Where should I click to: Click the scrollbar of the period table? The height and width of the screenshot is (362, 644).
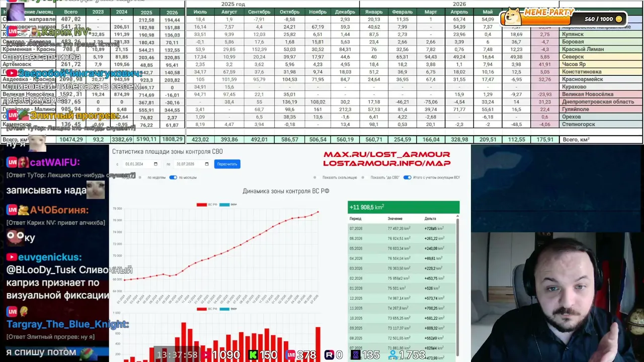click(x=458, y=287)
